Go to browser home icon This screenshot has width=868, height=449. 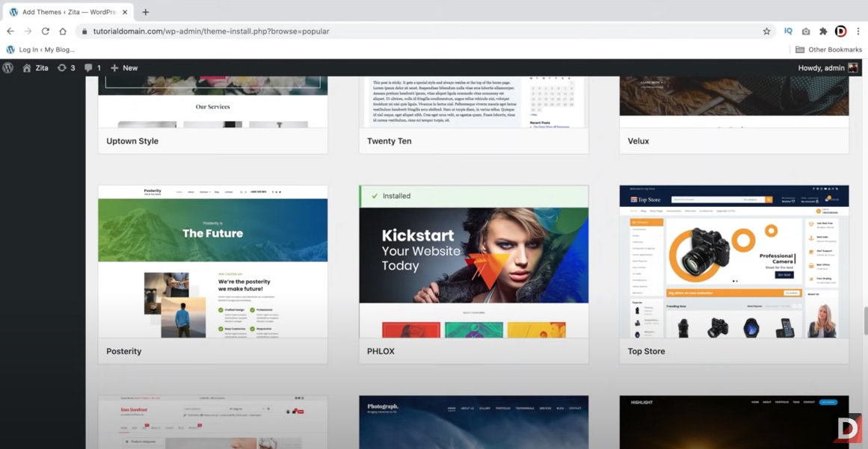63,31
